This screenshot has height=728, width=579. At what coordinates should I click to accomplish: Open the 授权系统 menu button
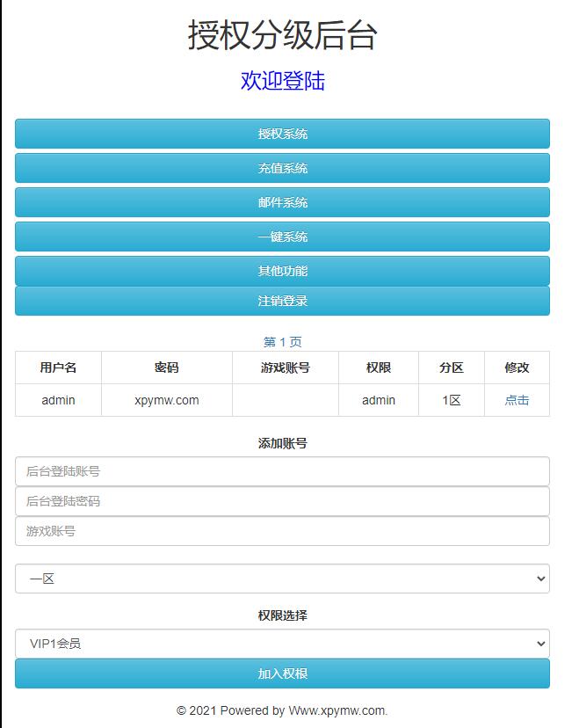(282, 134)
